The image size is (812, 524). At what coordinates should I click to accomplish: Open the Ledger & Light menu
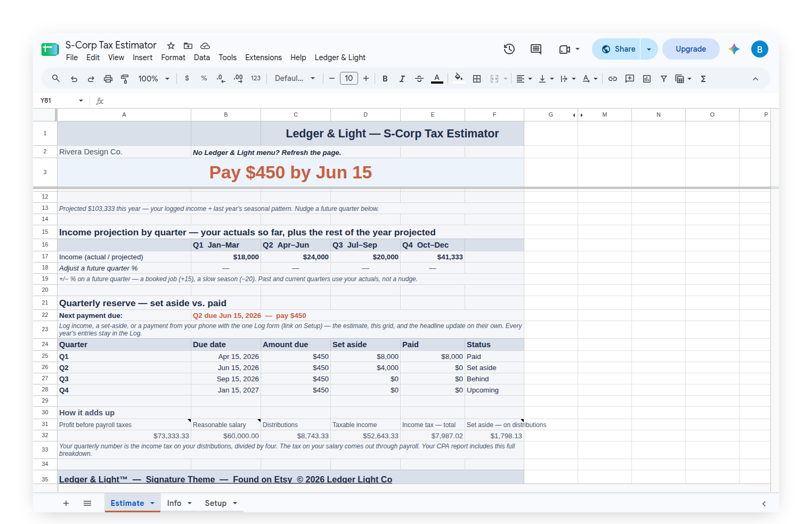click(x=340, y=58)
